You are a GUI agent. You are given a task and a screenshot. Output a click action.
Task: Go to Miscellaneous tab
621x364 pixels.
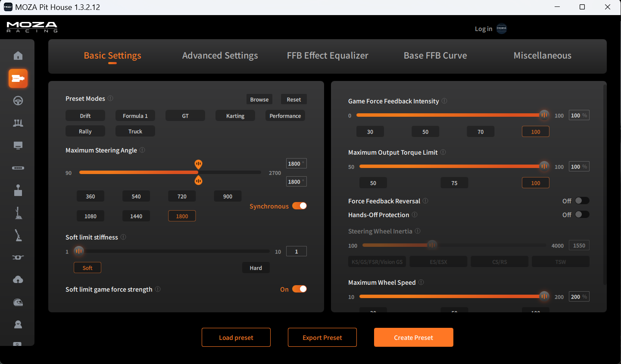543,56
